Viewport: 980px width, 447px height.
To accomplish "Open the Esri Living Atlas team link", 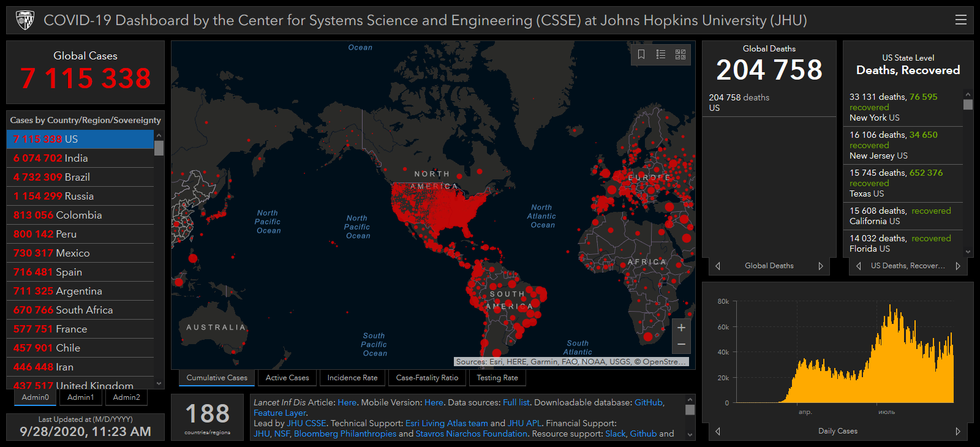I will tap(447, 423).
